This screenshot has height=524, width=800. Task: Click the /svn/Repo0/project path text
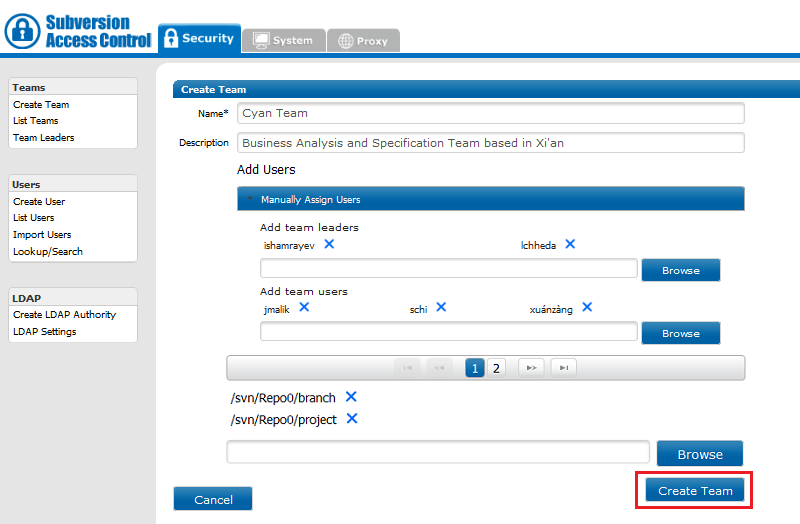pyautogui.click(x=284, y=420)
